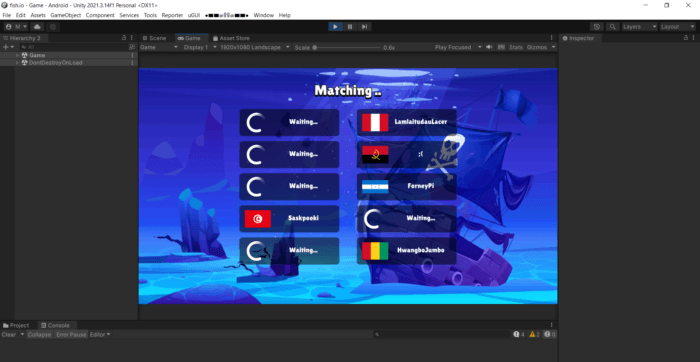Image resolution: width=700 pixels, height=362 pixels.
Task: Toggle the shortcuts keyboard icon in Game view
Action: pos(501,47)
